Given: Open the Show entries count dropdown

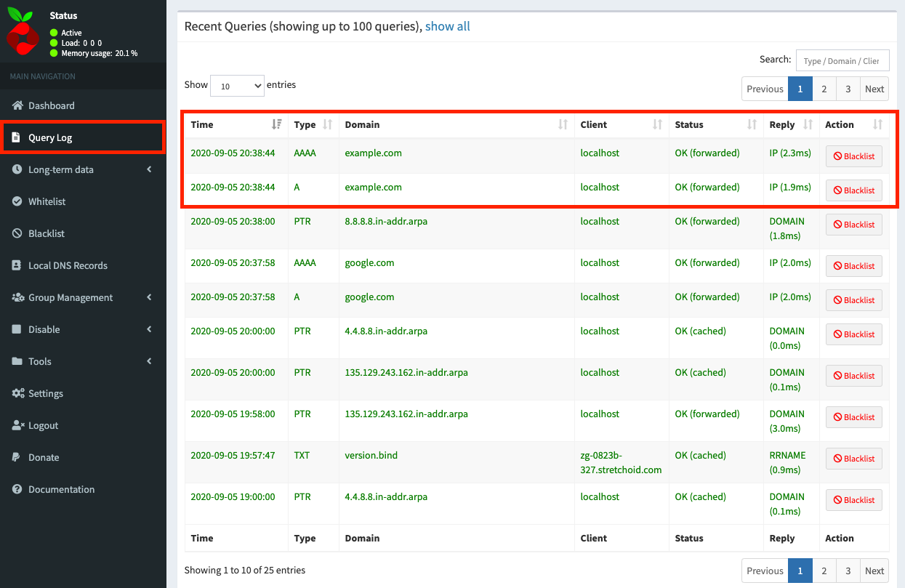Looking at the screenshot, I should [x=237, y=86].
